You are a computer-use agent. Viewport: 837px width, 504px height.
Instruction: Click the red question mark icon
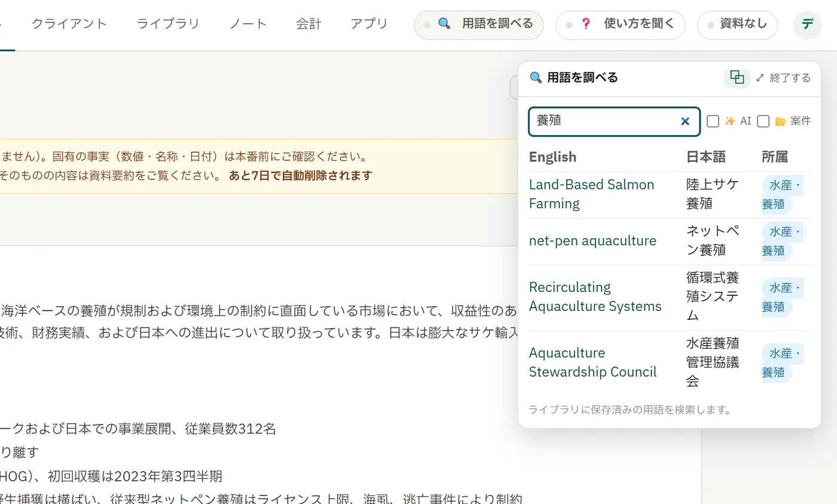click(x=586, y=24)
